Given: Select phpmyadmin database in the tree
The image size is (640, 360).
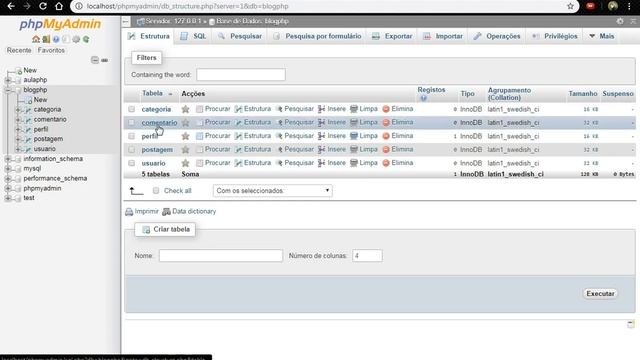Looking at the screenshot, I should point(42,188).
